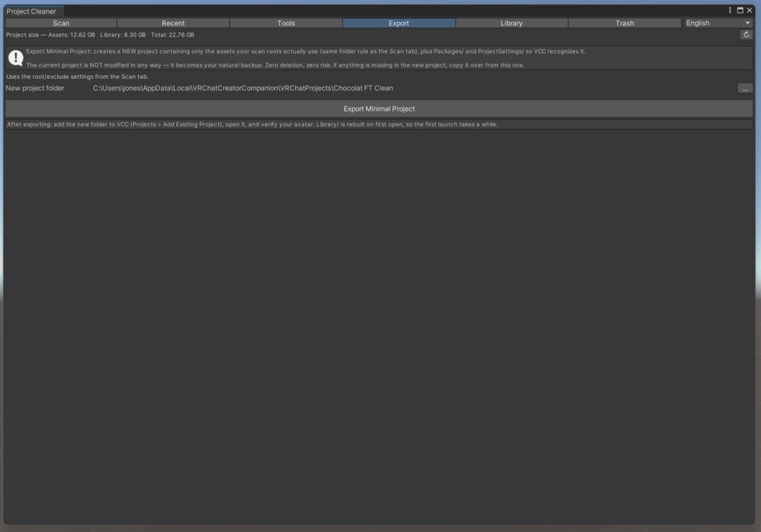Click the 'Library: 8.30 GB' text

pyautogui.click(x=123, y=35)
